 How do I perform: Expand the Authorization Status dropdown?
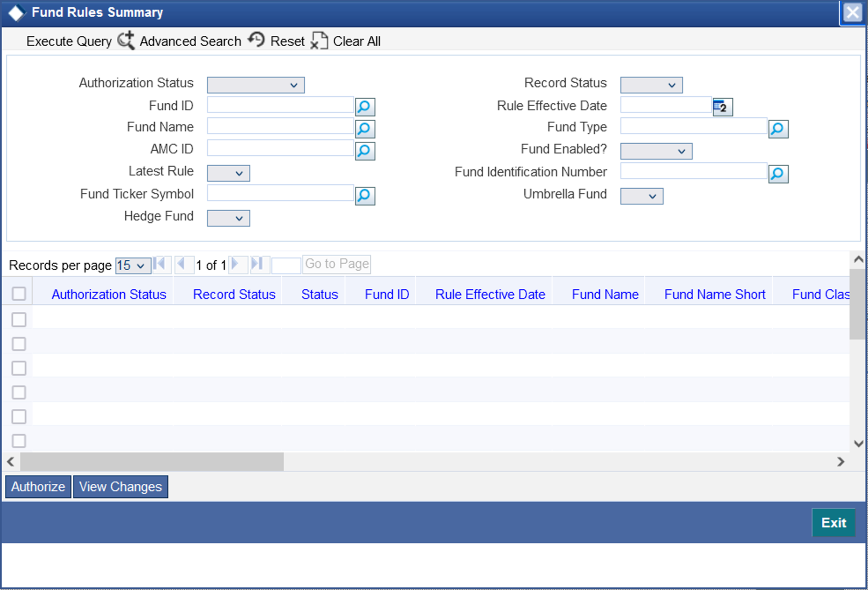pyautogui.click(x=256, y=85)
